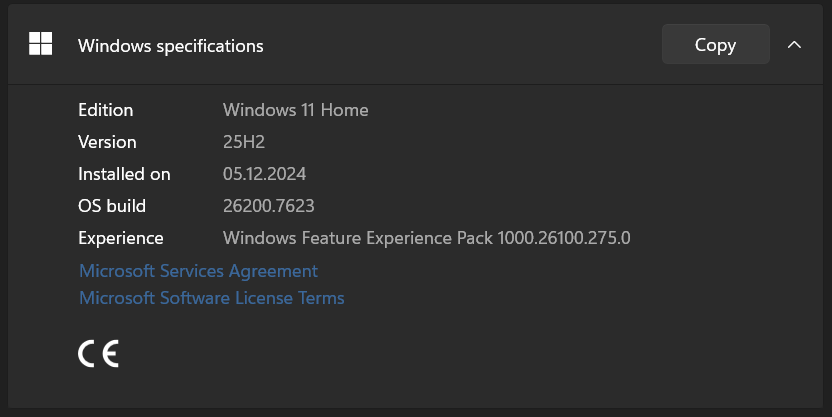Click the 'Experience' label
The width and height of the screenshot is (832, 417).
[x=120, y=238]
